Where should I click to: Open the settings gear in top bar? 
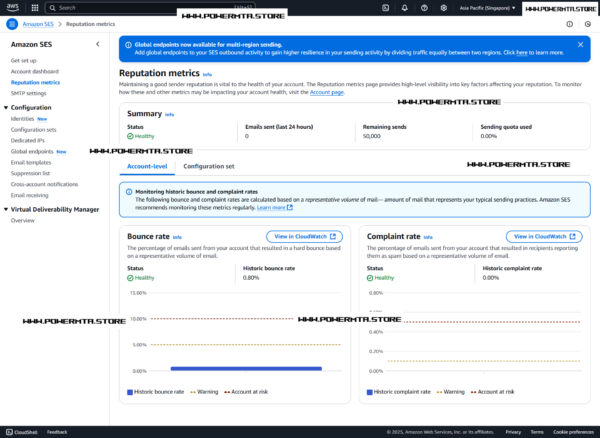click(443, 8)
